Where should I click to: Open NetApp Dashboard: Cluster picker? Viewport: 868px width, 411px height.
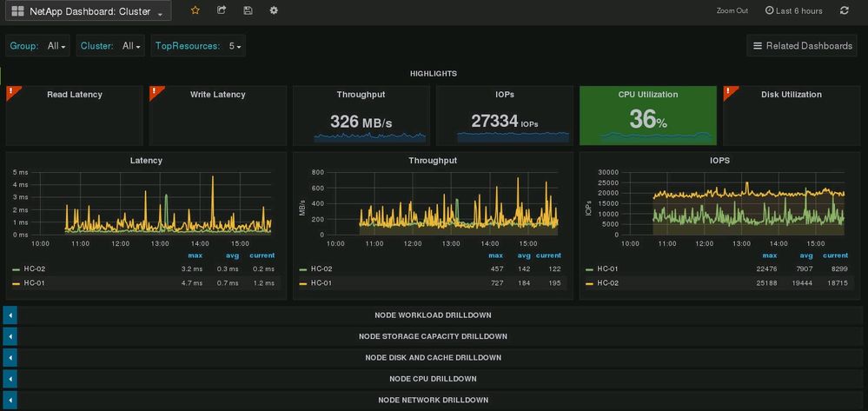(x=87, y=11)
